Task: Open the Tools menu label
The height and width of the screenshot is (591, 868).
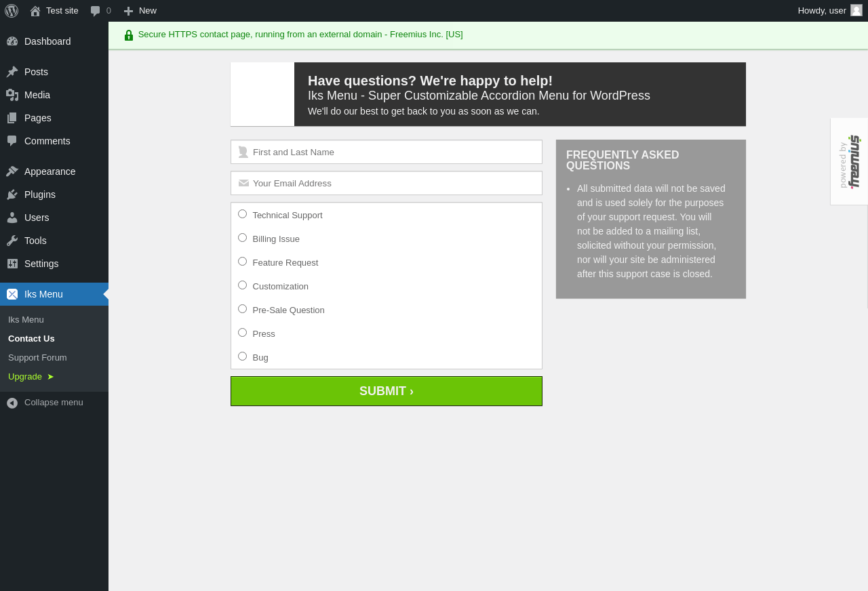Action: [35, 241]
